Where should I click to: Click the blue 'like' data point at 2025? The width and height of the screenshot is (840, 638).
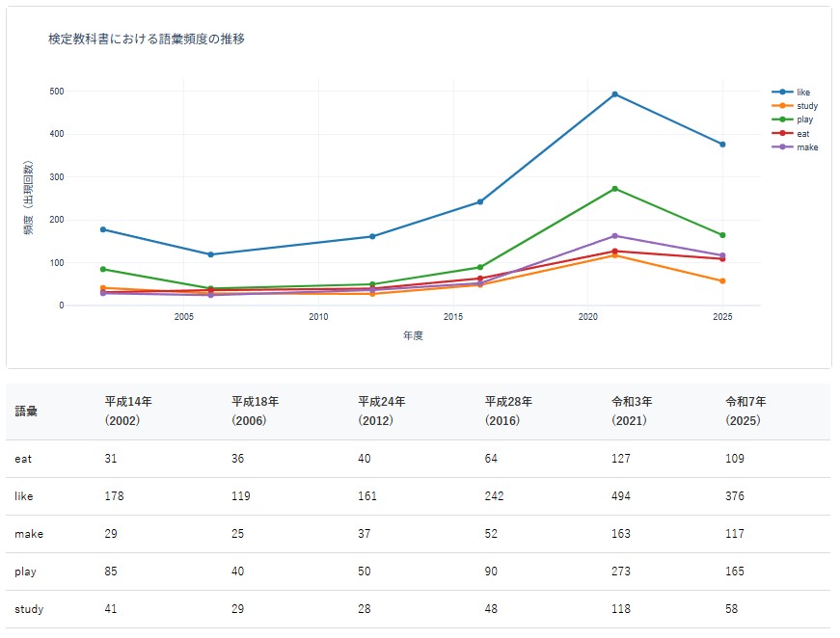(x=722, y=145)
